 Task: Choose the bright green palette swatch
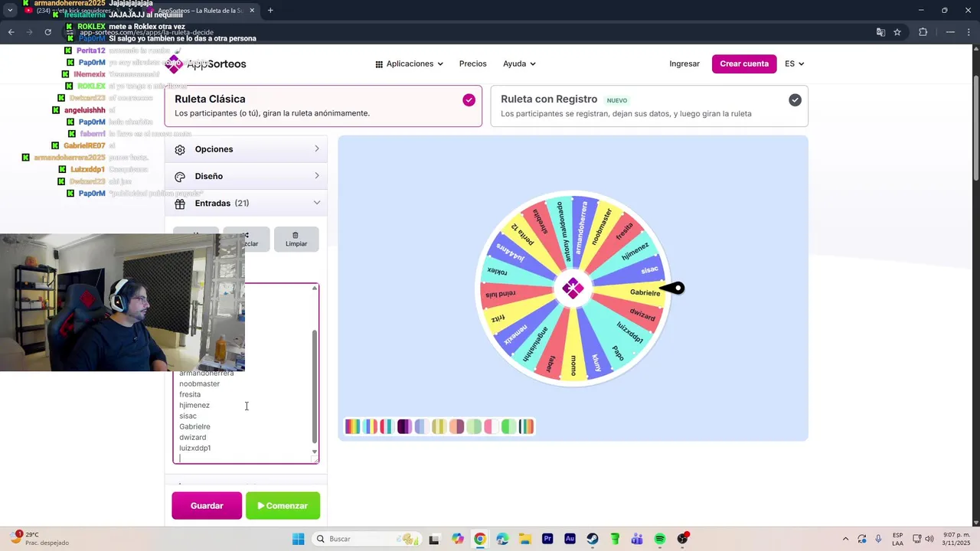[x=508, y=426]
